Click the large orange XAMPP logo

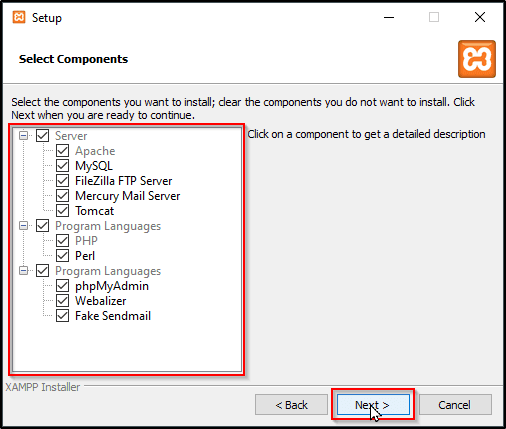point(477,59)
